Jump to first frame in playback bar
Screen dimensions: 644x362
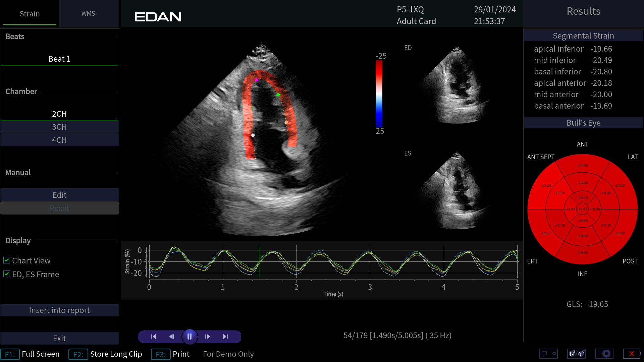(x=154, y=337)
